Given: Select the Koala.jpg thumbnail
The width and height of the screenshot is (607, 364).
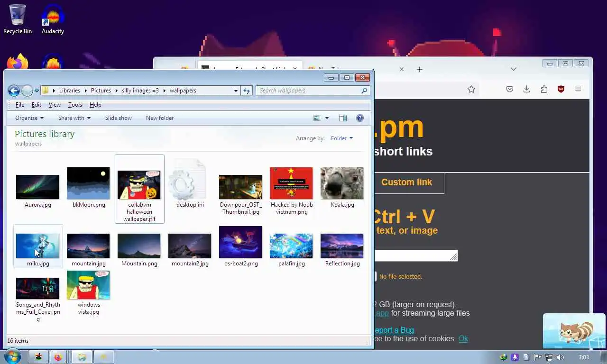Looking at the screenshot, I should tap(342, 183).
